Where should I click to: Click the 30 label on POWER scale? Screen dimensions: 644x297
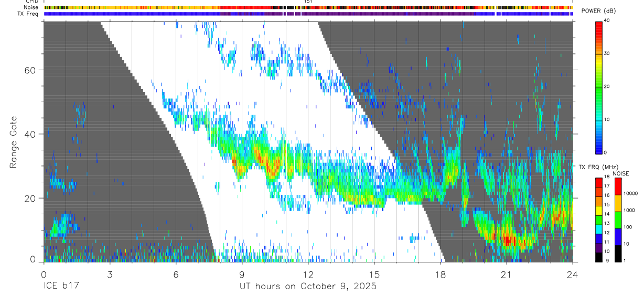click(x=607, y=54)
